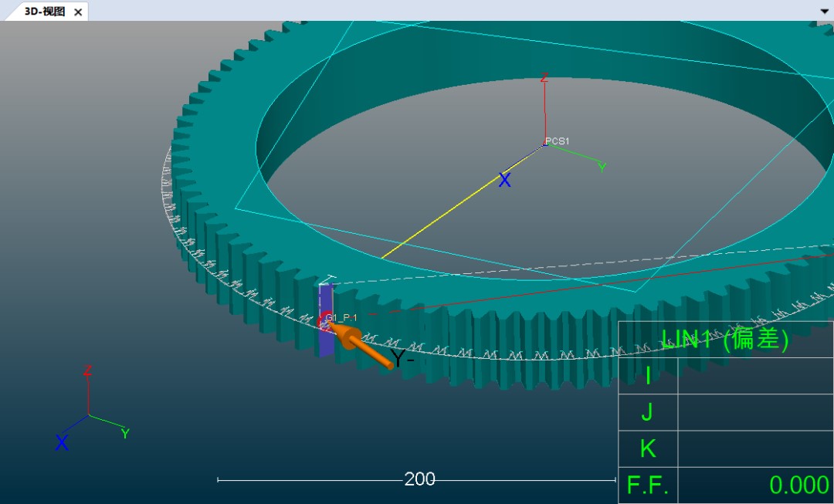
Task: Switch to the 3D-视图 tab
Action: point(45,12)
